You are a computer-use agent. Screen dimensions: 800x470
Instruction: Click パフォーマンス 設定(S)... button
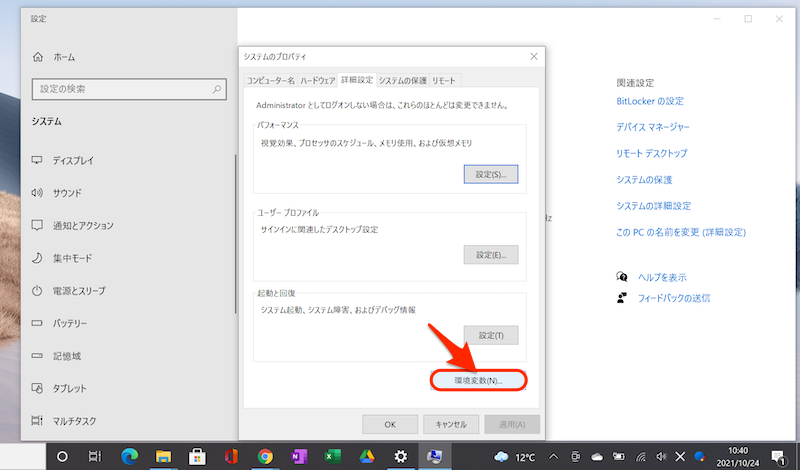coord(491,173)
